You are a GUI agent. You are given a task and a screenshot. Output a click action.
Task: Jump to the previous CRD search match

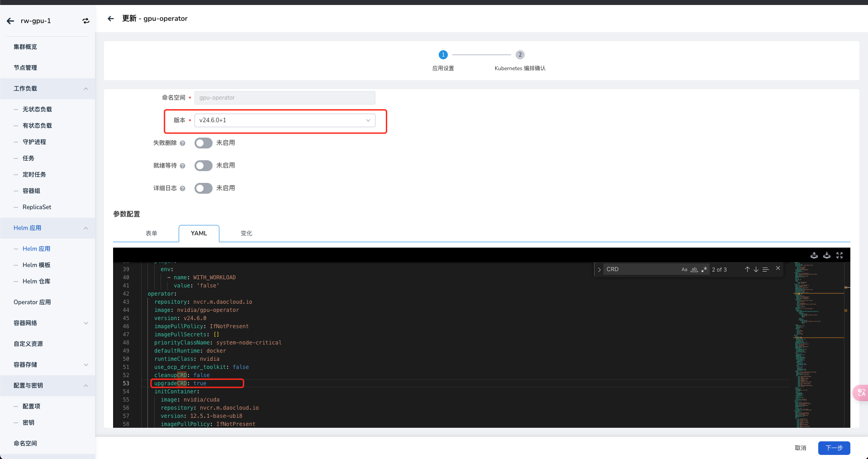[x=747, y=269]
